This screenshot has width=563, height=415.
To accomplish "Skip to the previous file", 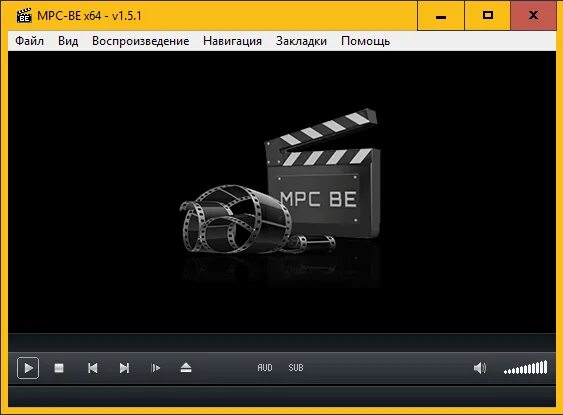I will 93,368.
